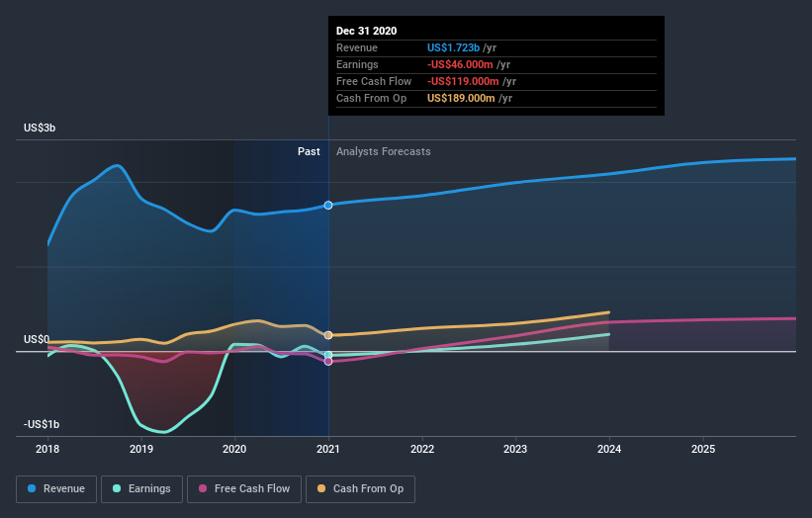Viewport: 812px width, 518px height.
Task: Click the Revenue row label in tooltip
Action: (x=357, y=47)
